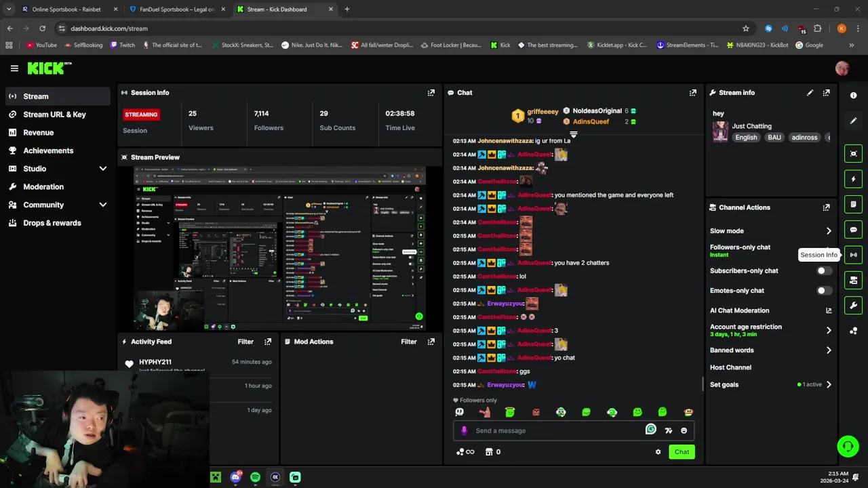Click the adinross tag chip
Image resolution: width=868 pixels, height=488 pixels.
tap(804, 138)
